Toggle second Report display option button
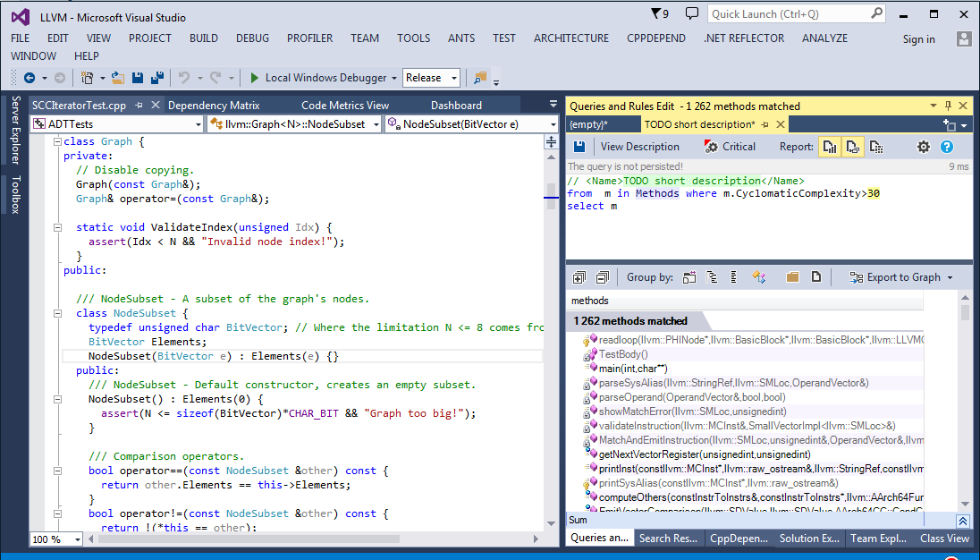Viewport: 980px width, 560px height. tap(852, 147)
